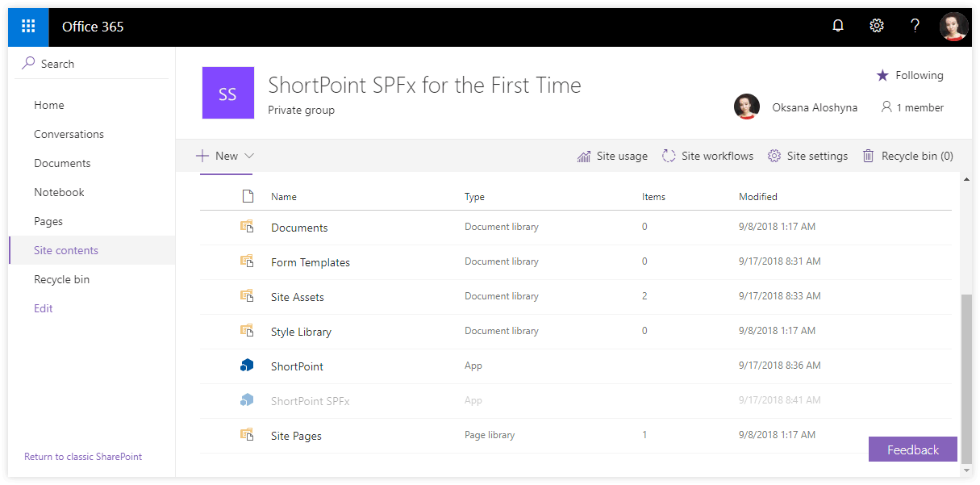
Task: Open Return to classic SharePoint link
Action: (83, 456)
